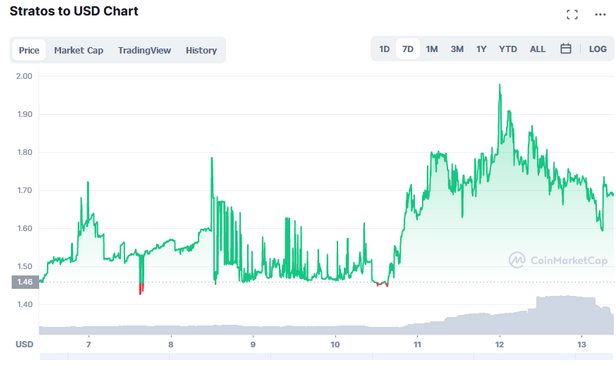Toggle the LOG scale option
Screen dimensions: 616x365
pos(598,49)
